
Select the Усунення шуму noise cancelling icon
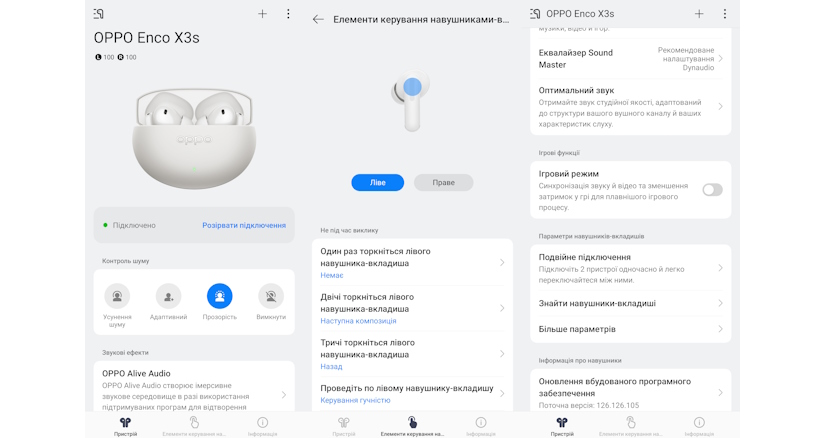[117, 296]
